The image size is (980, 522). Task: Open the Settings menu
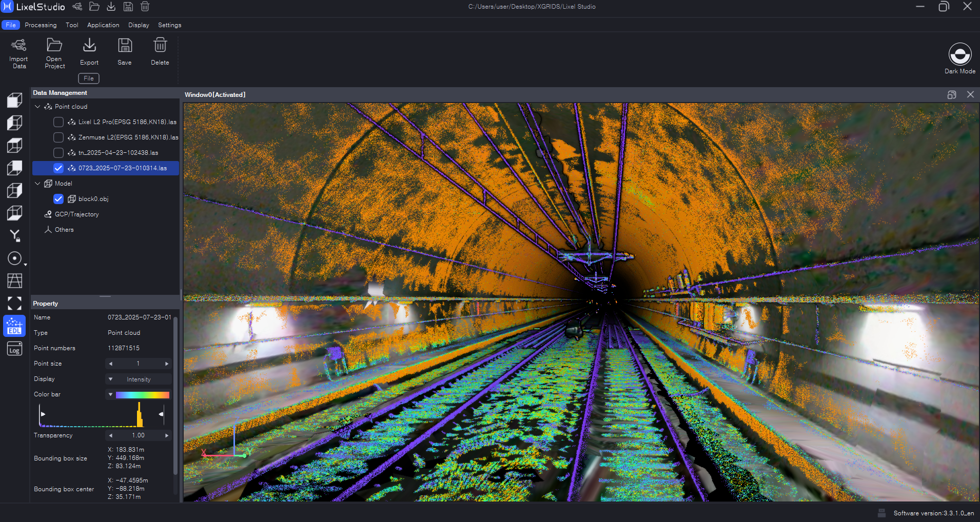(x=169, y=25)
